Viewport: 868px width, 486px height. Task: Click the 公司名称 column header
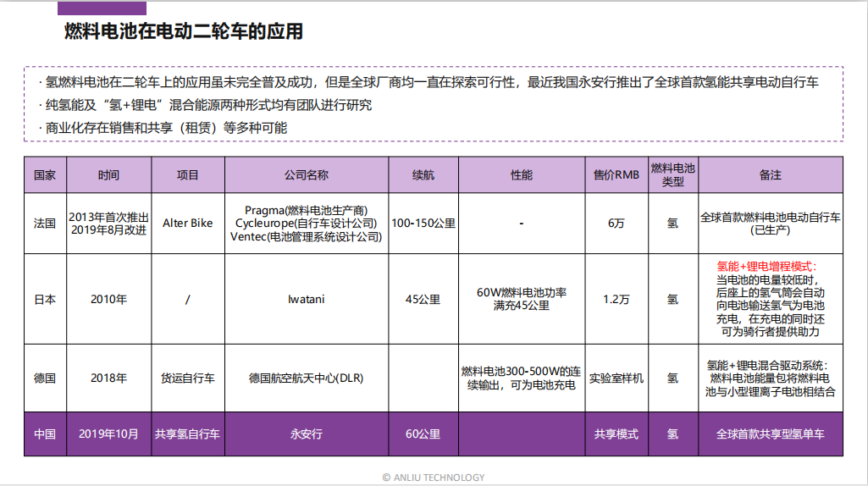(306, 175)
